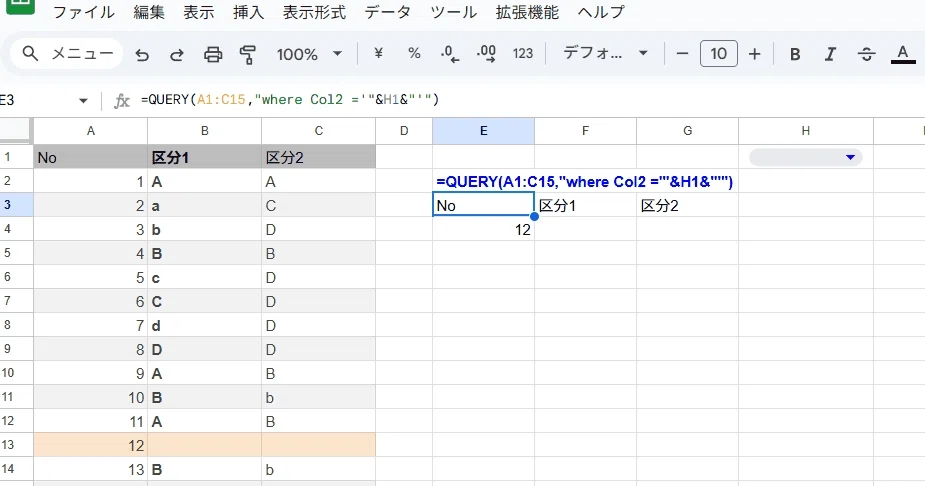Open the データ menu
The height and width of the screenshot is (486, 925).
click(387, 12)
